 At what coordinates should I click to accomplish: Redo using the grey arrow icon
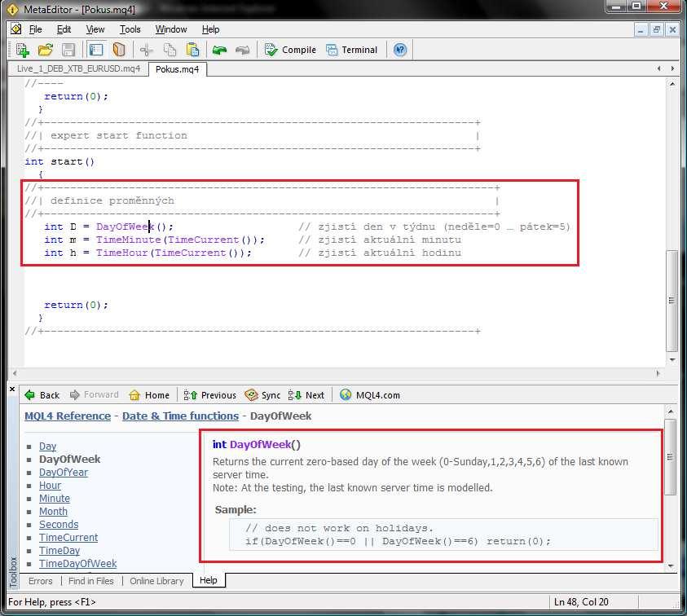tap(242, 50)
